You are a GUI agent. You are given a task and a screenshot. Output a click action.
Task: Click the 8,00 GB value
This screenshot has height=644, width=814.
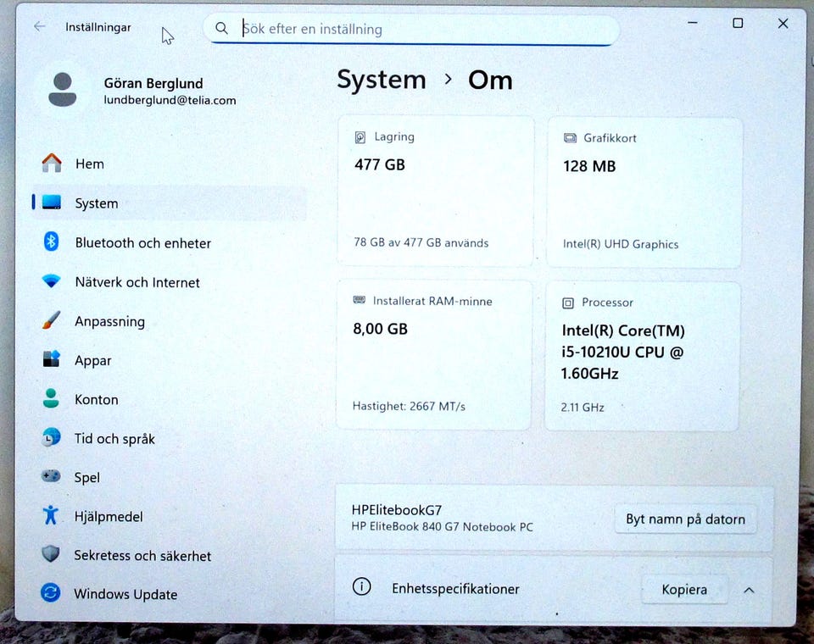click(x=380, y=329)
